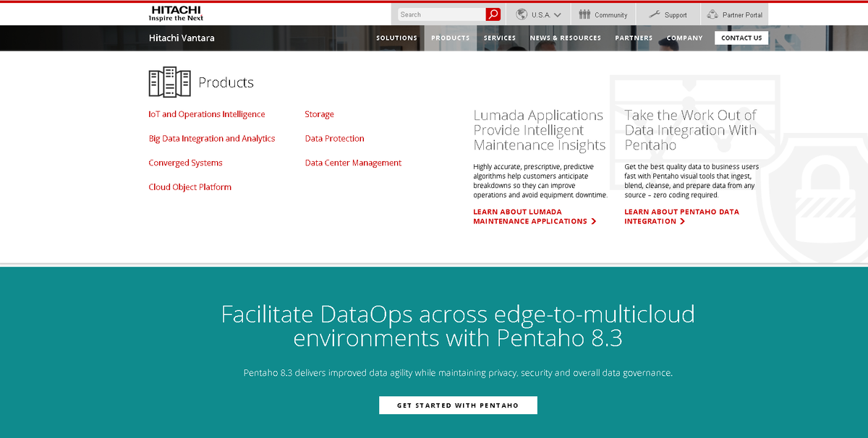
Task: Click the Products server-rack icon
Action: click(x=169, y=82)
